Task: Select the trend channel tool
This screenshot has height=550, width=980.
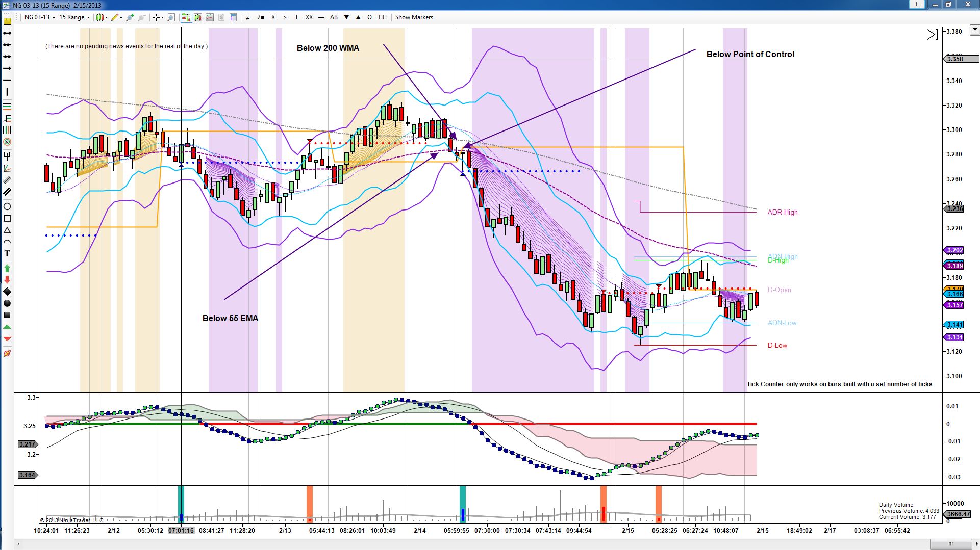Action: click(7, 192)
